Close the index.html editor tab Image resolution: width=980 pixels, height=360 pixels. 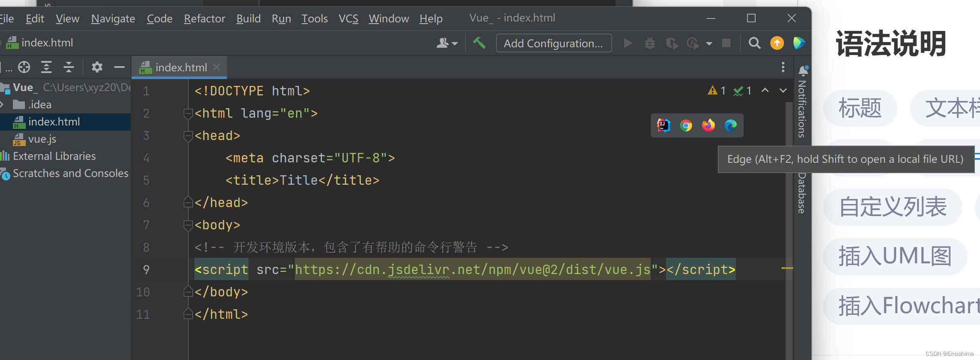217,67
